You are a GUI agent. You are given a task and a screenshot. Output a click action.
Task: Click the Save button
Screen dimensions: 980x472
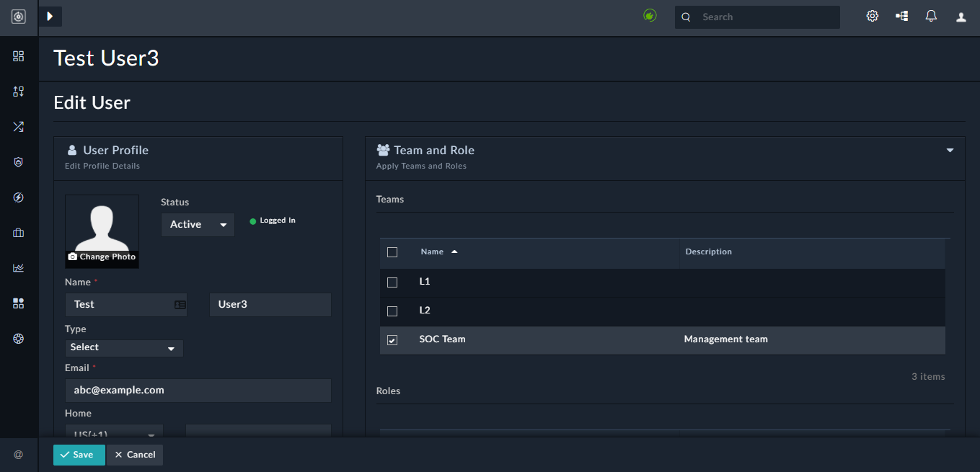79,455
